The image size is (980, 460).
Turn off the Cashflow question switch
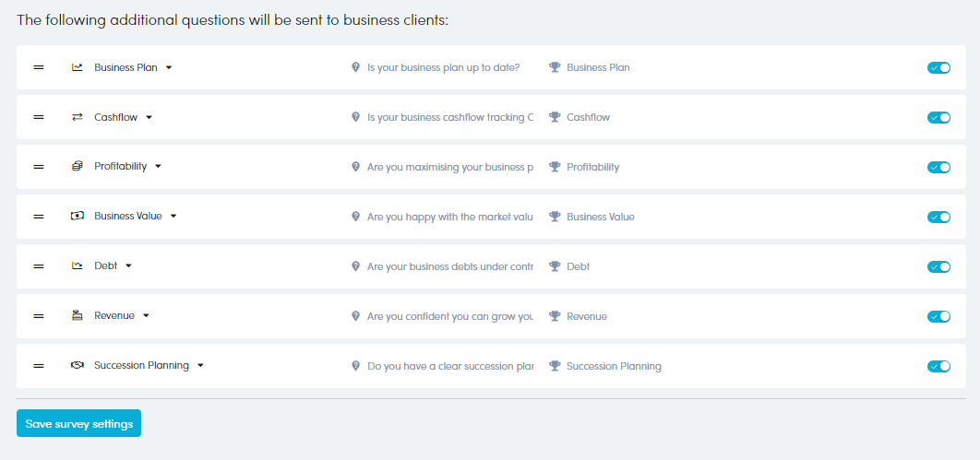(938, 117)
